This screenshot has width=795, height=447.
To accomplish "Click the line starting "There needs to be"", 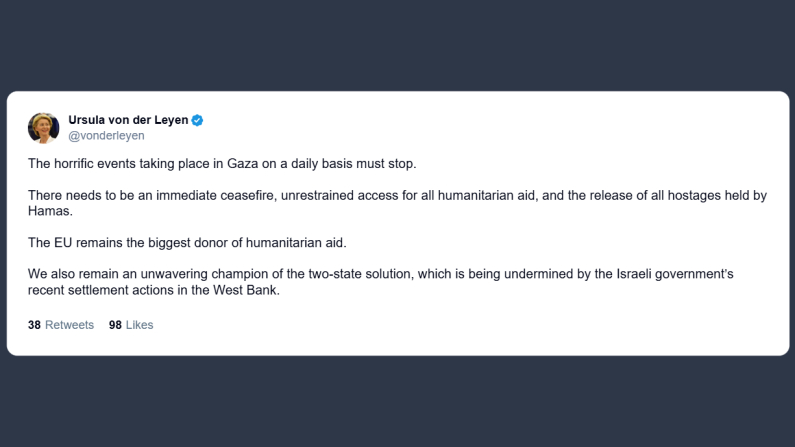I will coord(396,196).
